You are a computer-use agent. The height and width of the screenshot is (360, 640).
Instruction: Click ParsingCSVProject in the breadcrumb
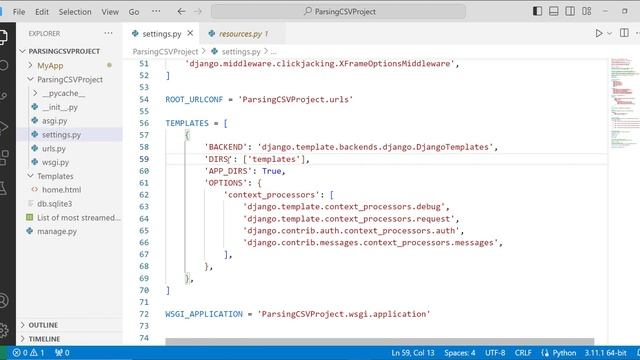(165, 52)
